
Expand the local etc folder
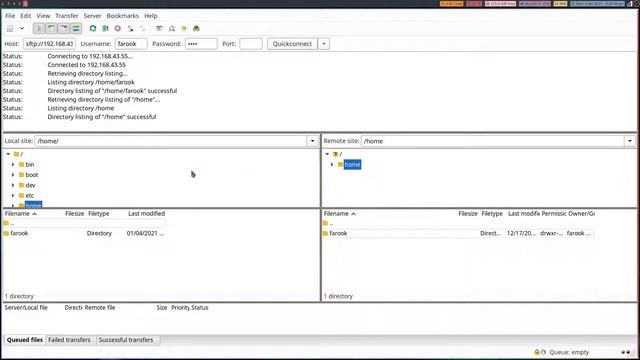coord(13,196)
